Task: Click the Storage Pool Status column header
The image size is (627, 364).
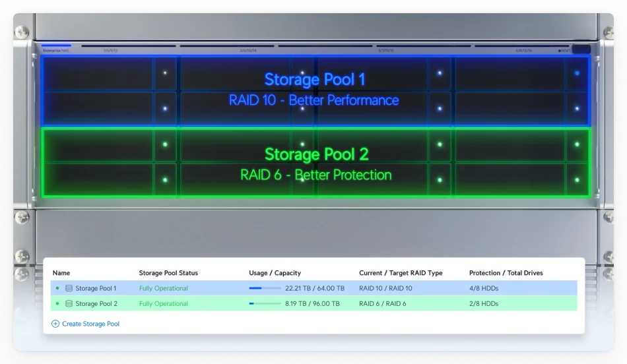Action: coord(168,273)
